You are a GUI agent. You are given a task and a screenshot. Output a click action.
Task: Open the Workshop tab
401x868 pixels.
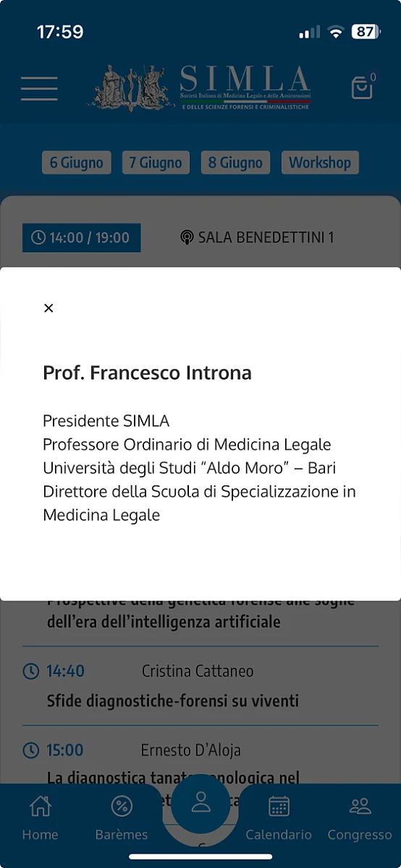click(320, 163)
